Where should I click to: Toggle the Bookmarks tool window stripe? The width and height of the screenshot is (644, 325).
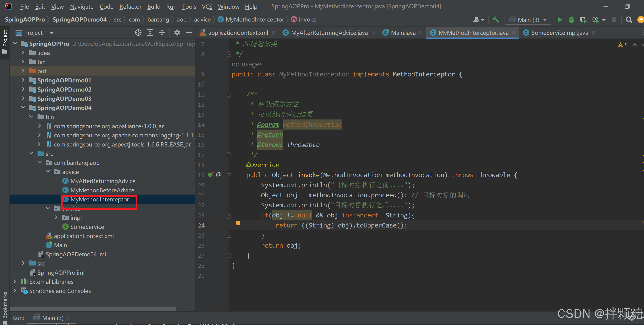[5, 305]
